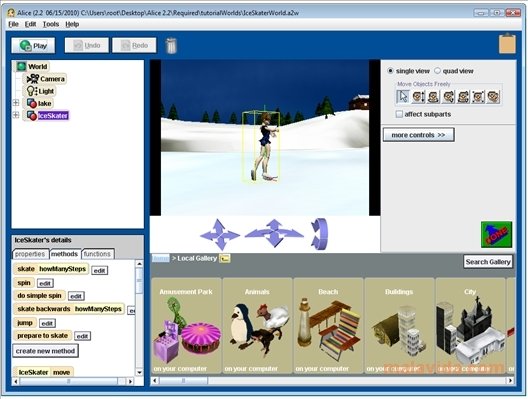Select the move up and down tool
This screenshot has width=528, height=399.
[418, 97]
